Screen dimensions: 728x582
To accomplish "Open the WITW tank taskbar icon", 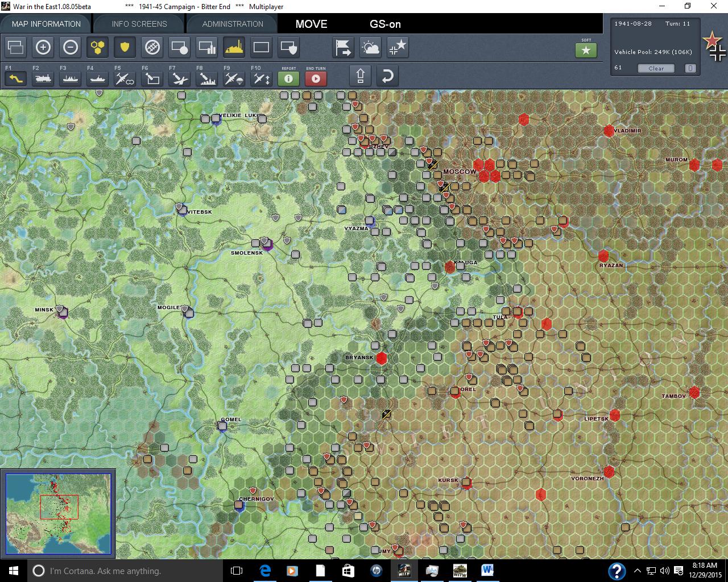I will click(x=460, y=571).
